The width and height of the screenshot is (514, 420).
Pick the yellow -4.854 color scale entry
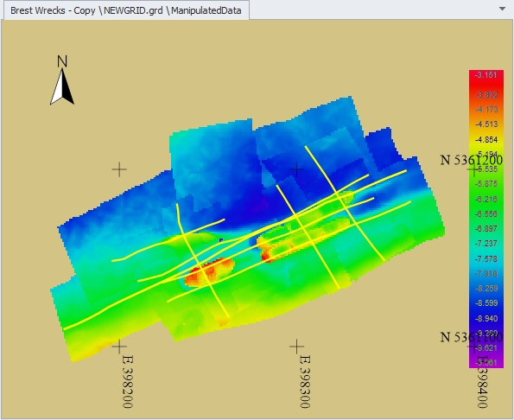pyautogui.click(x=486, y=139)
